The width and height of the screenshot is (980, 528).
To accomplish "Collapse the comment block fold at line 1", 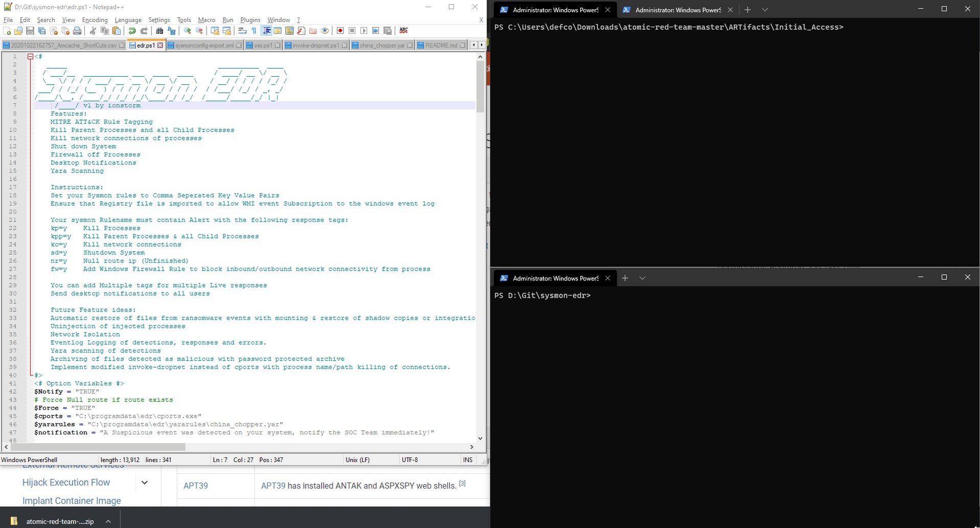I will click(x=30, y=56).
